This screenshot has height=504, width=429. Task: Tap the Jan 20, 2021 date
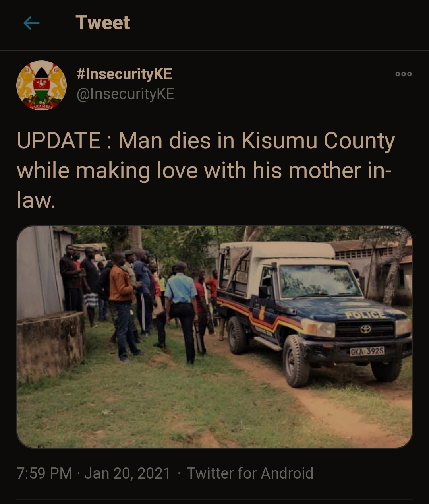[x=127, y=473]
